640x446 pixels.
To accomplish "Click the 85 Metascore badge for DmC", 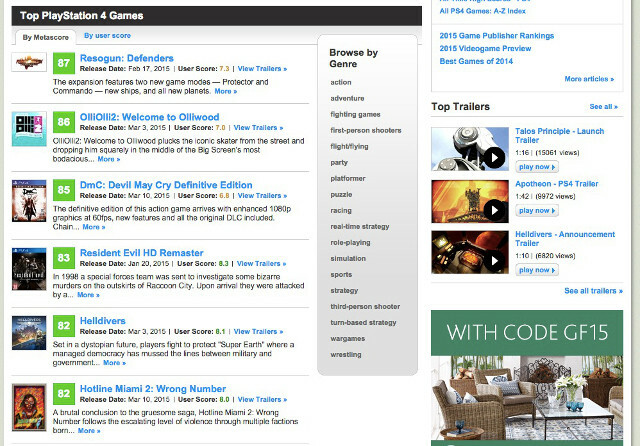I will tap(64, 190).
